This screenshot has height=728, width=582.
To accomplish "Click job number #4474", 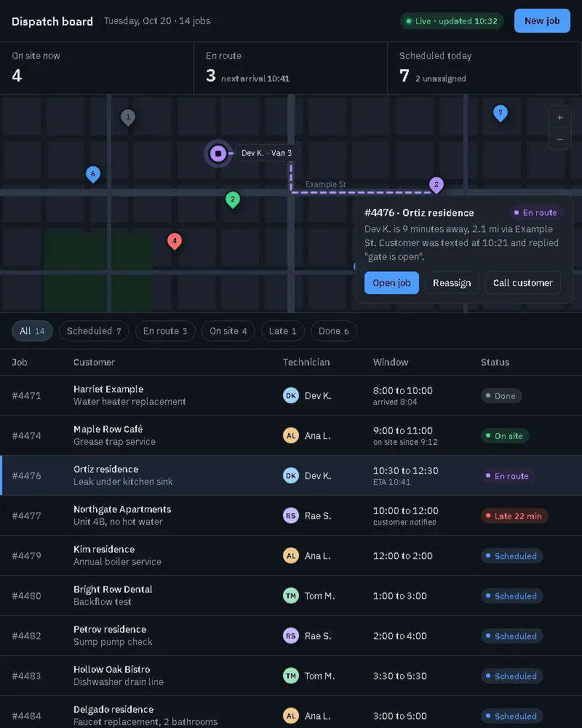I will click(x=26, y=435).
